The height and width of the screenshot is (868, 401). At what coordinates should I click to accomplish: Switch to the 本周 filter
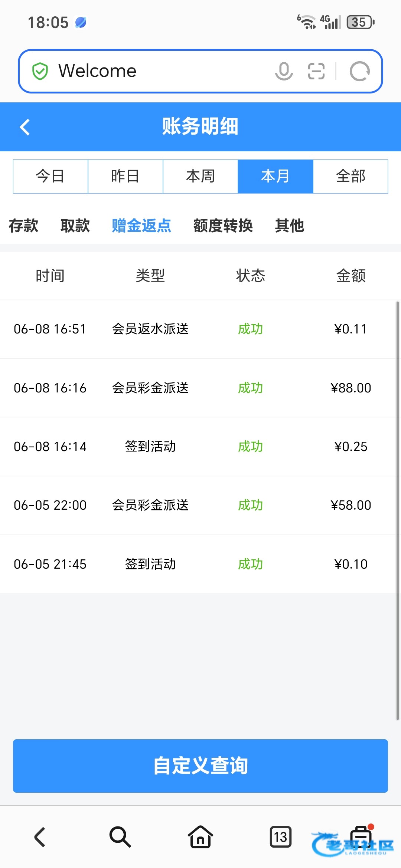click(x=200, y=177)
